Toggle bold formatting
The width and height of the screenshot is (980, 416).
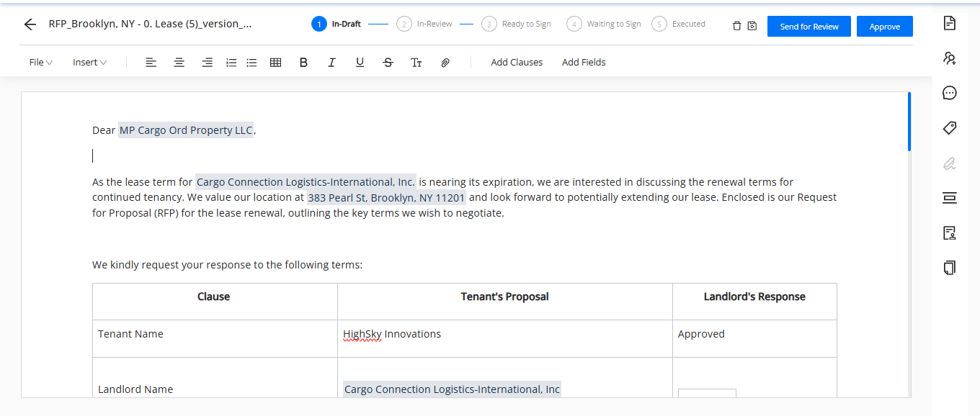303,63
